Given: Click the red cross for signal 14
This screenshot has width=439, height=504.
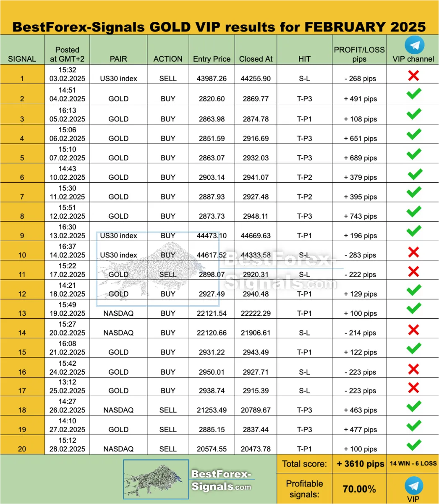Looking at the screenshot, I should [x=413, y=329].
